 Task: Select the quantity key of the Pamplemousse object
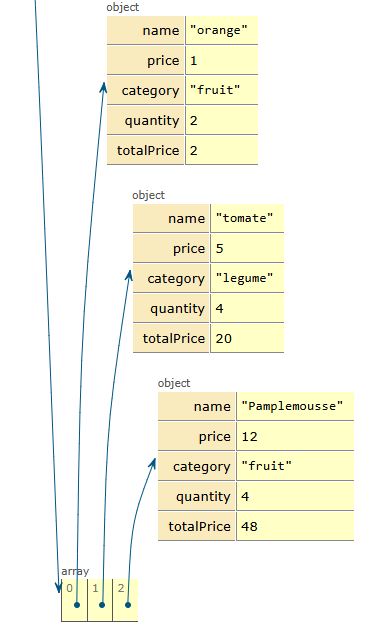click(x=197, y=496)
